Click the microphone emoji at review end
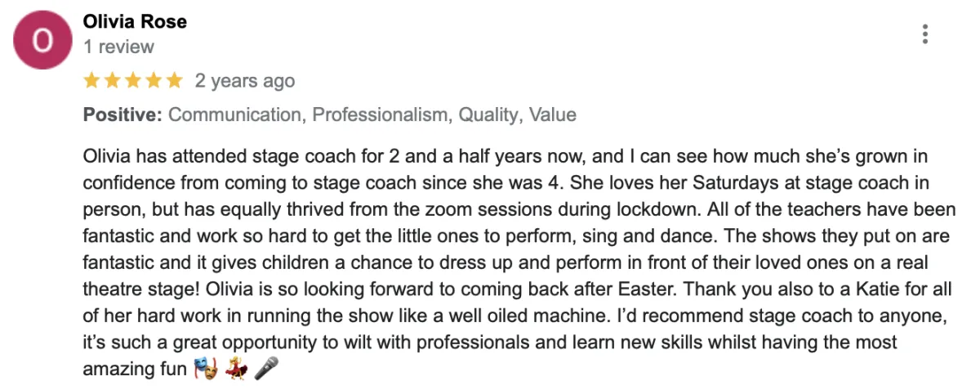 click(265, 370)
